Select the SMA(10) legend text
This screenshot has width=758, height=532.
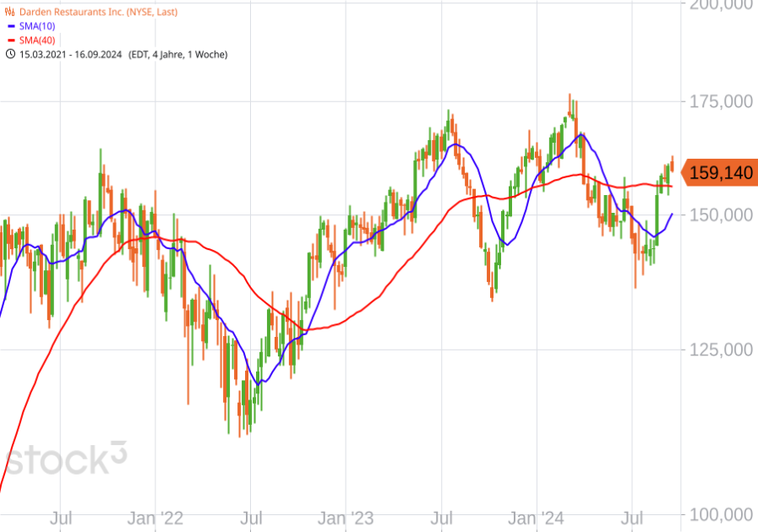click(x=37, y=26)
